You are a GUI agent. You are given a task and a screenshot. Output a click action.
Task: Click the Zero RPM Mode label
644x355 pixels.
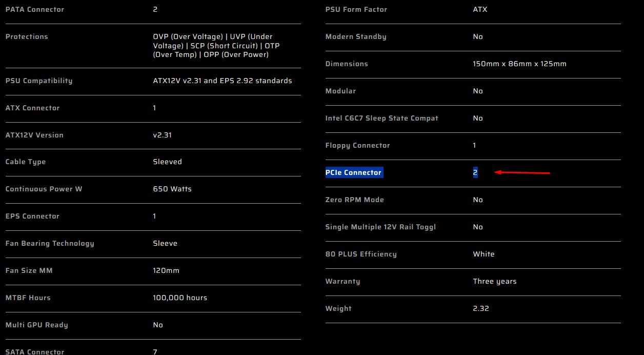[355, 200]
